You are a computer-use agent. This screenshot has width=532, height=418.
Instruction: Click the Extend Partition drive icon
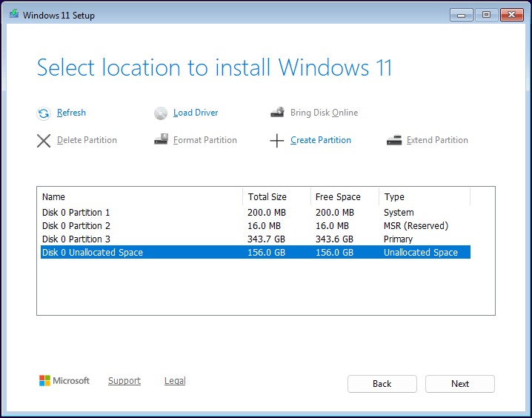[394, 140]
